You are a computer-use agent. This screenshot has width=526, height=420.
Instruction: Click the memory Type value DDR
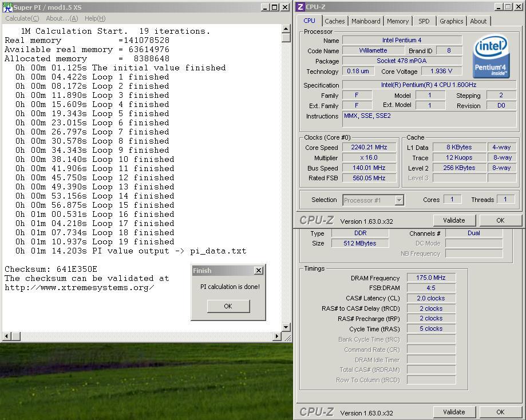point(360,233)
